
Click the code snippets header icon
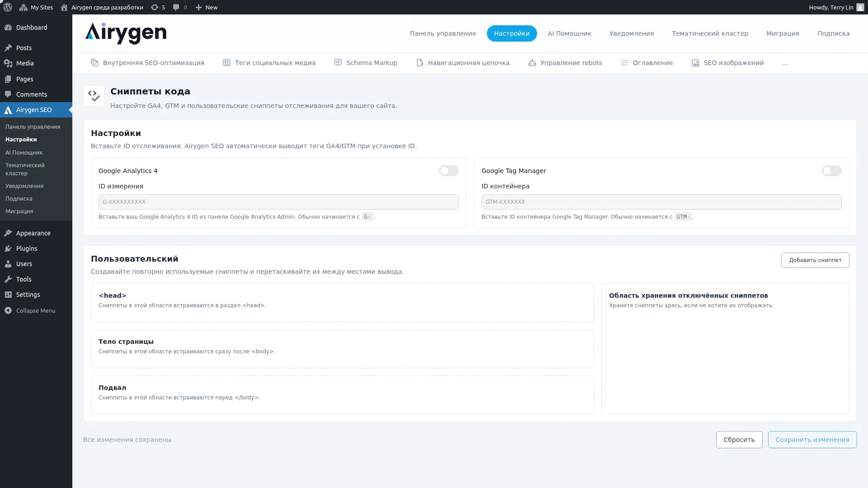point(94,96)
